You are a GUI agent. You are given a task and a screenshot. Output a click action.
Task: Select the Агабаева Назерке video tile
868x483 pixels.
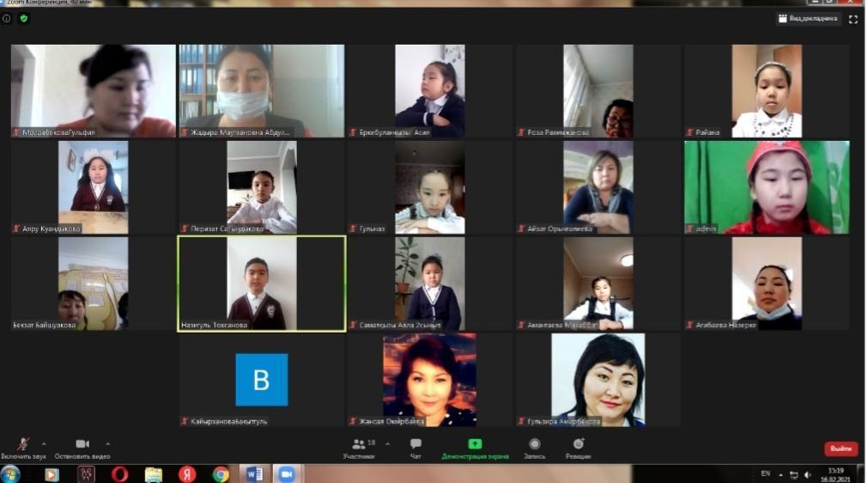point(767,284)
